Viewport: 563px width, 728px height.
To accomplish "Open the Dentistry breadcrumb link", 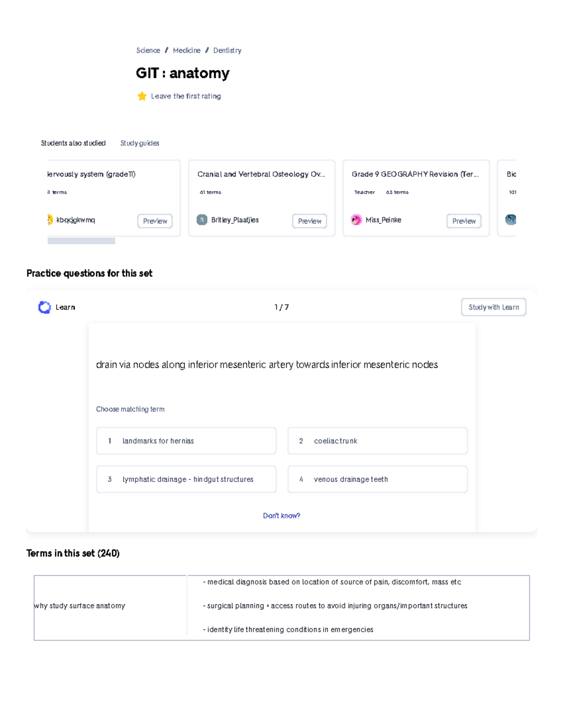I will point(227,50).
